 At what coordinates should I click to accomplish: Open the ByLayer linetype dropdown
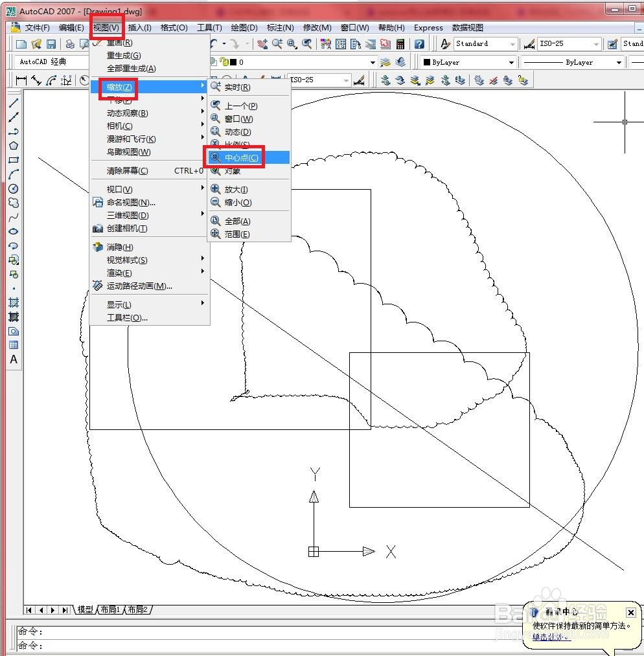pyautogui.click(x=572, y=62)
